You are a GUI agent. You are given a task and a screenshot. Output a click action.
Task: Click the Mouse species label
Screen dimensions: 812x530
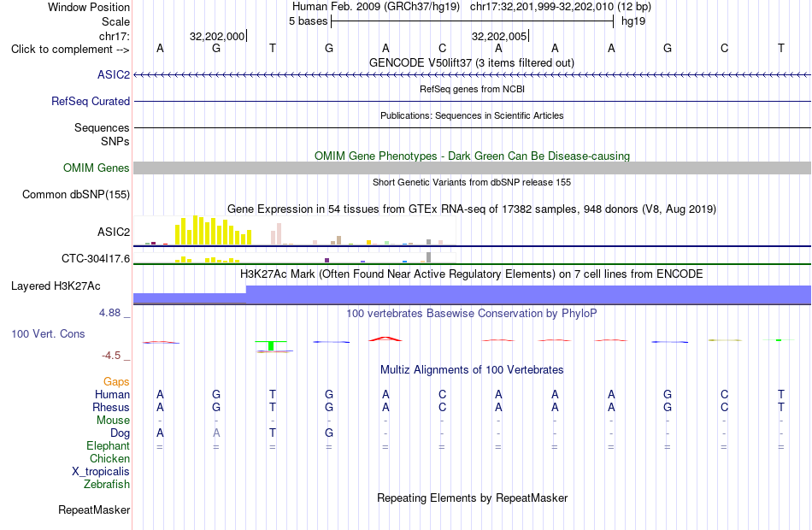(113, 421)
